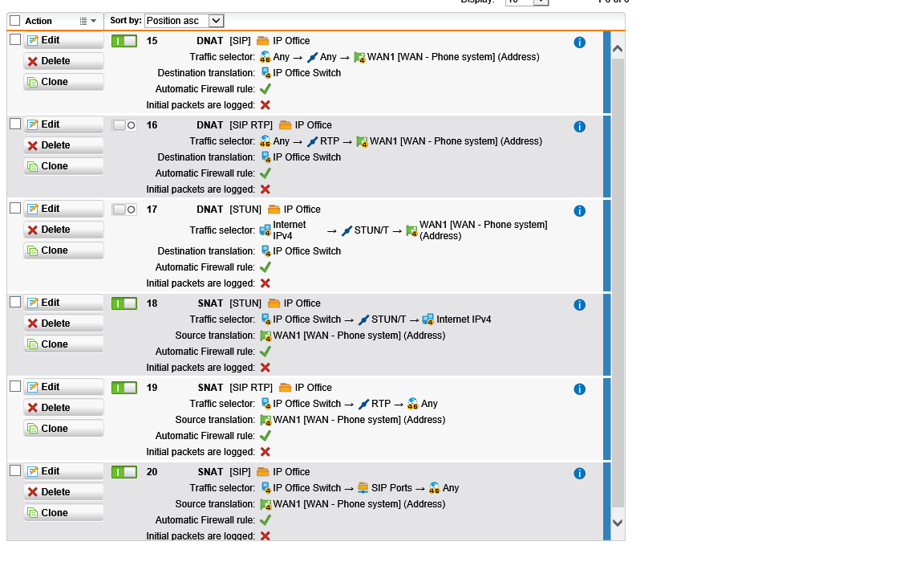Tick the select-all checkbox beside Action

tap(14, 21)
